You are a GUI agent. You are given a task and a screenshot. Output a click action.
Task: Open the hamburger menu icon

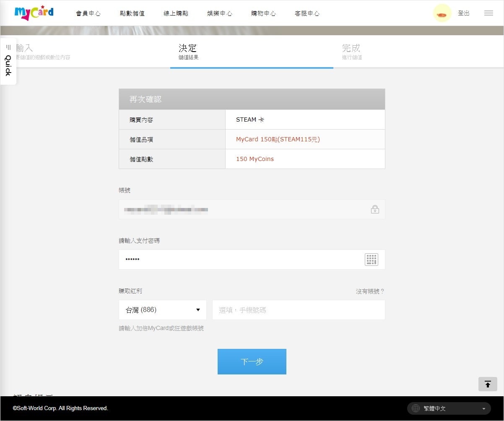[488, 13]
